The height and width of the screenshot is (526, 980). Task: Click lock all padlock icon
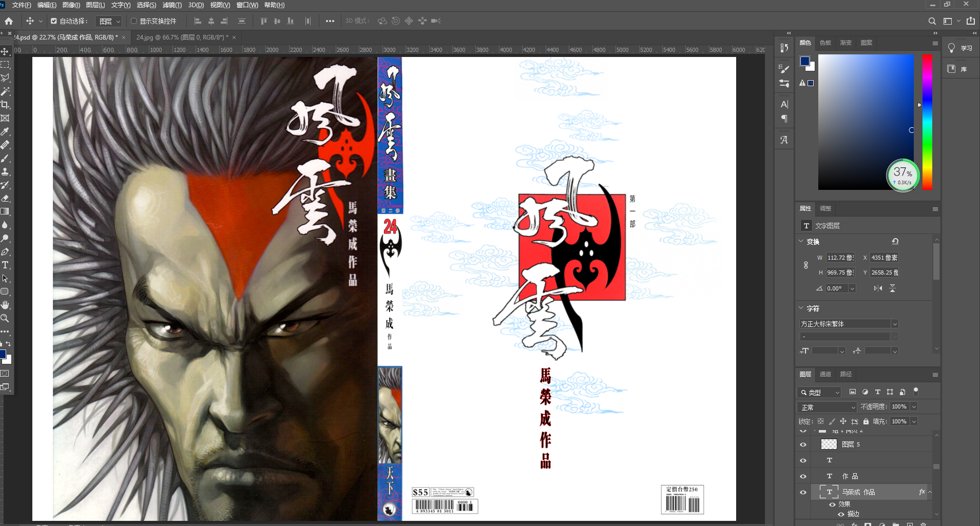pyautogui.click(x=866, y=421)
